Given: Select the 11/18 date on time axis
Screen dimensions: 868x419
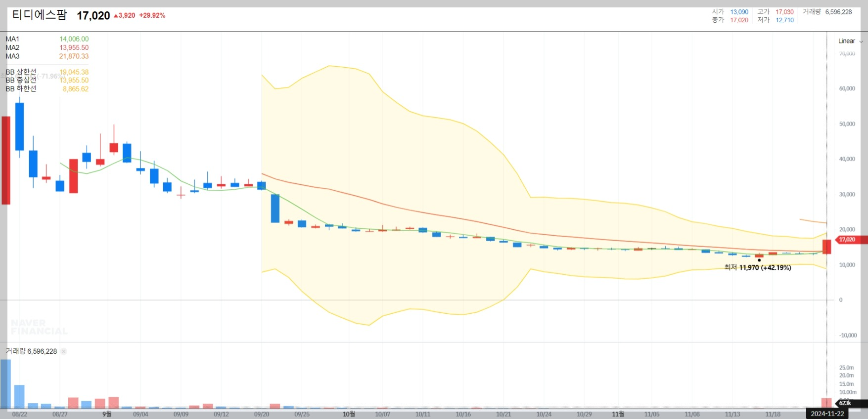Looking at the screenshot, I should click(x=773, y=414).
